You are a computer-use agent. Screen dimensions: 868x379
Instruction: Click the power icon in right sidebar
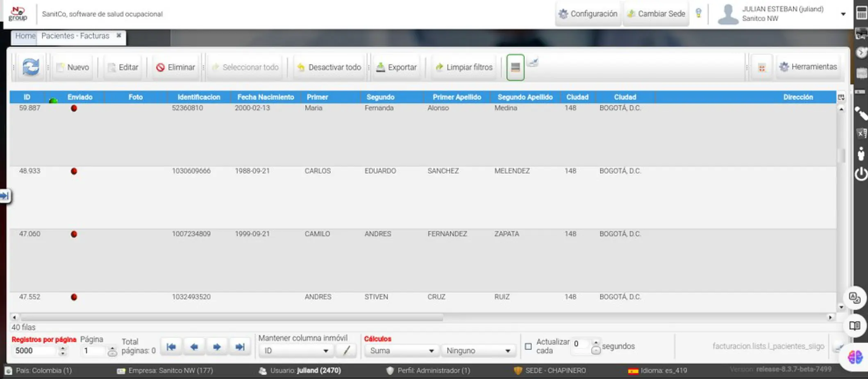coord(861,174)
